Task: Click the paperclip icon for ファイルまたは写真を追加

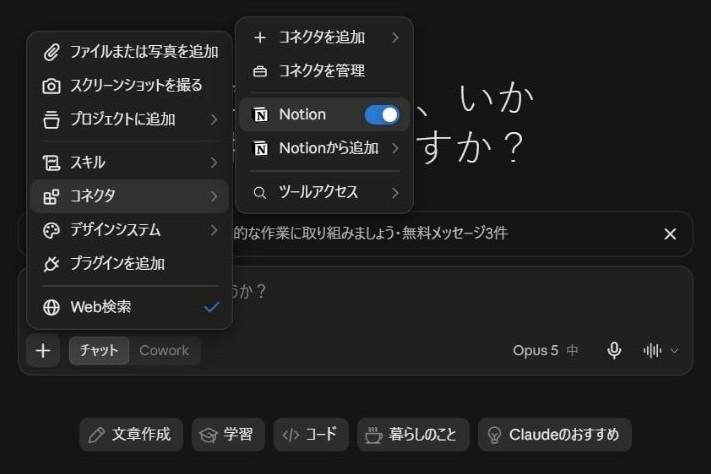Action: [x=51, y=52]
